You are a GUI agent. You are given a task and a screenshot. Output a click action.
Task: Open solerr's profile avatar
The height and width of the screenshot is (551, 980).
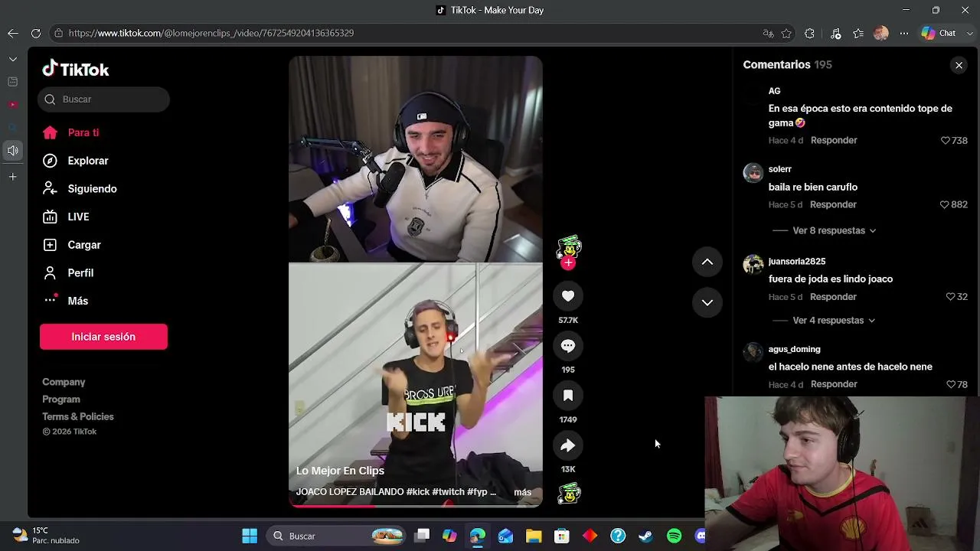coord(753,173)
